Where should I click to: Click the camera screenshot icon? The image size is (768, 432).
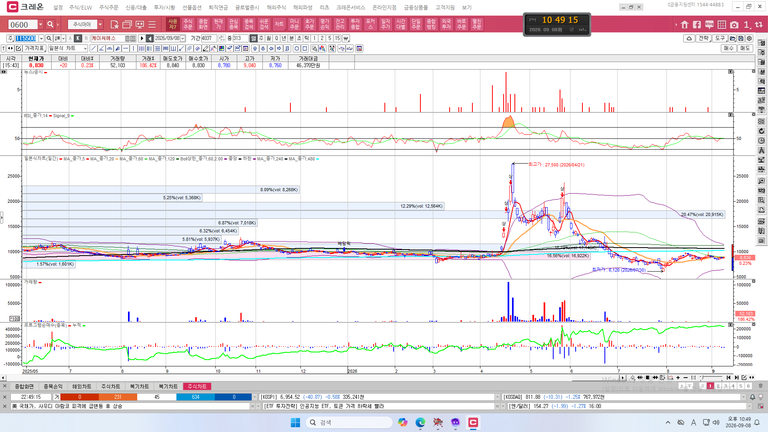pyautogui.click(x=734, y=24)
